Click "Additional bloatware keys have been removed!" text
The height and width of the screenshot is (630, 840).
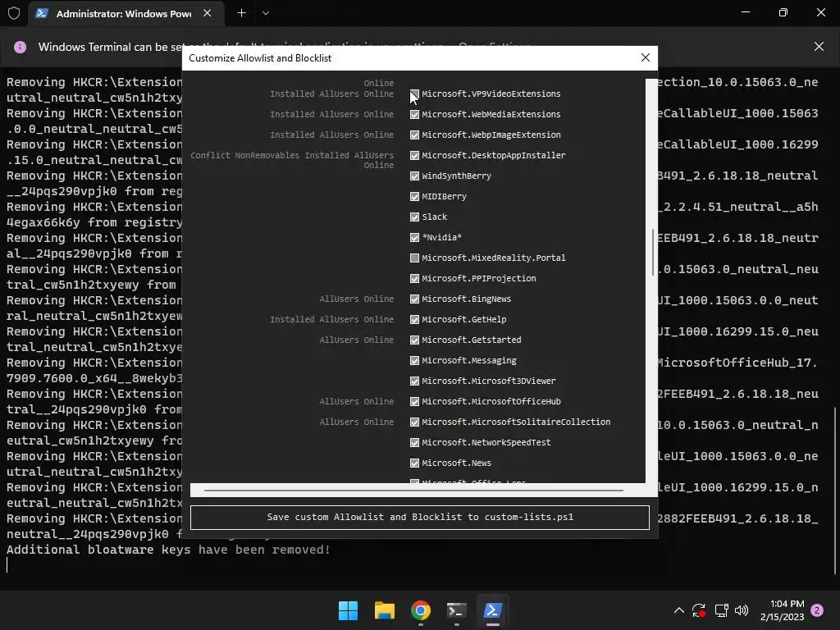point(168,550)
